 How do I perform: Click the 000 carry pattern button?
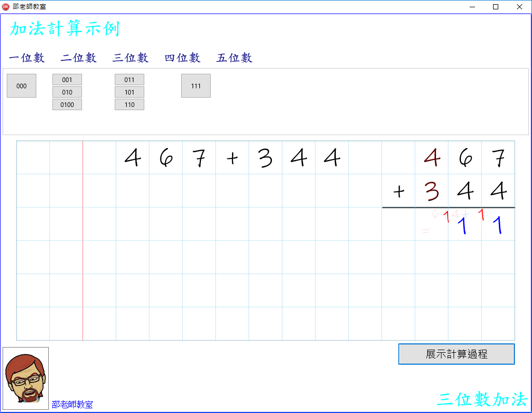click(21, 86)
